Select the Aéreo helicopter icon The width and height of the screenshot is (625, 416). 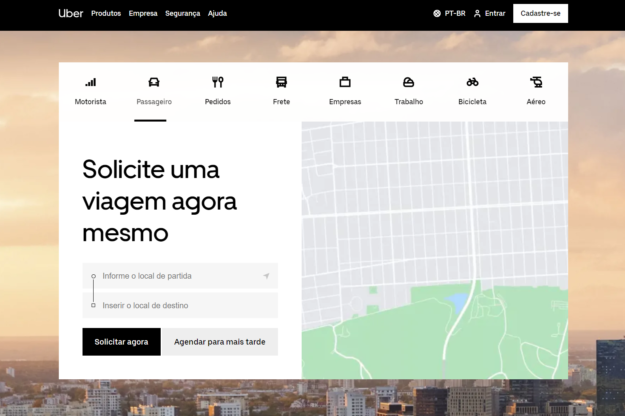[x=536, y=82]
